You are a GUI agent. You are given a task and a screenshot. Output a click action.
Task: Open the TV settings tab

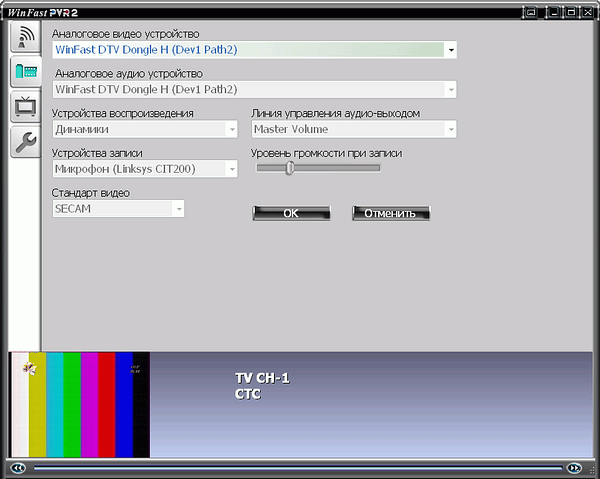click(25, 107)
